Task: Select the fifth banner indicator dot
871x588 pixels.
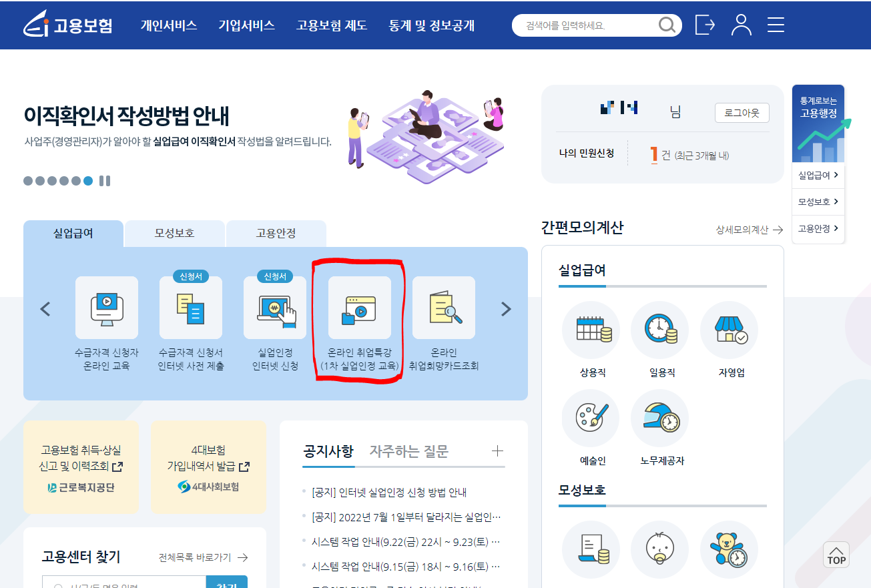Action: (x=76, y=181)
